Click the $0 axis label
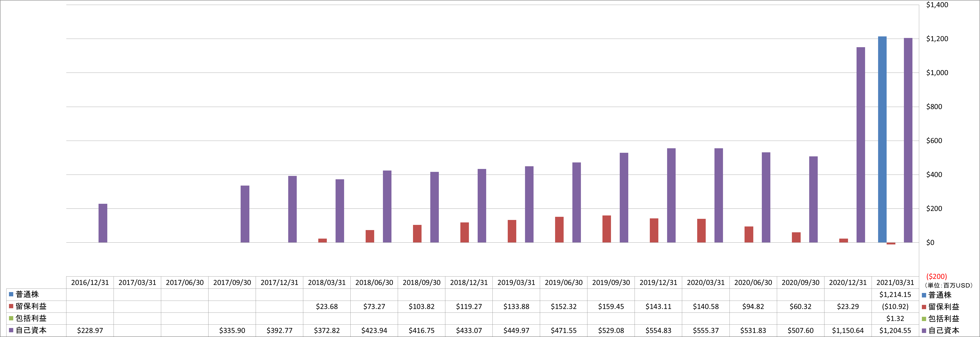The width and height of the screenshot is (980, 337). pyautogui.click(x=930, y=243)
